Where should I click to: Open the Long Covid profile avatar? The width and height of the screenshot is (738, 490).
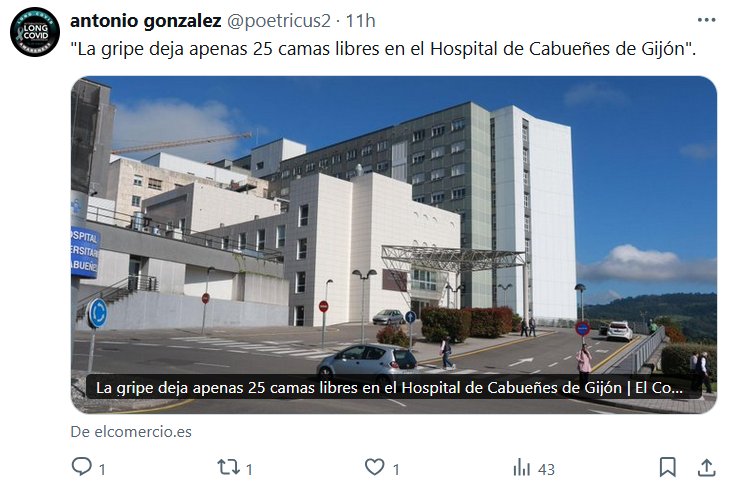click(x=35, y=32)
